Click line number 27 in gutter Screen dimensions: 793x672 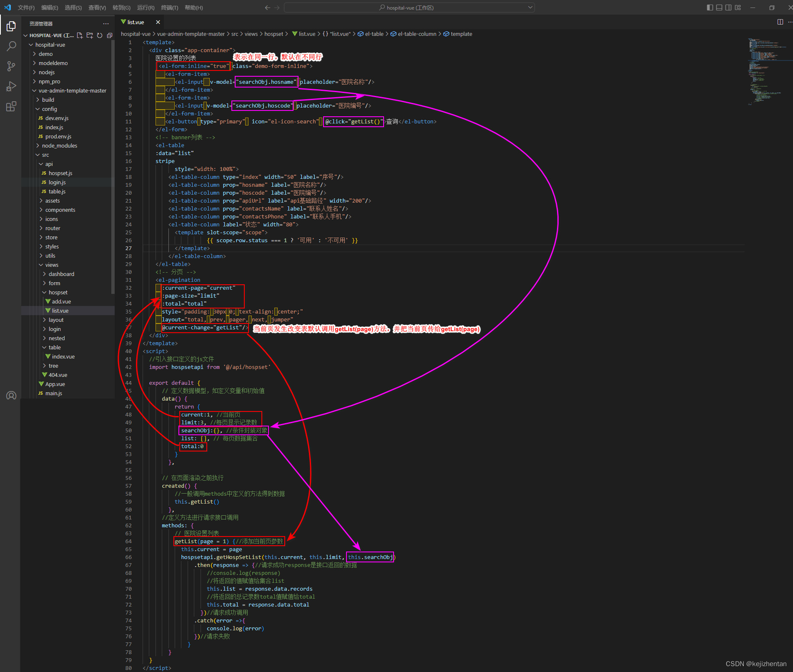pyautogui.click(x=128, y=248)
